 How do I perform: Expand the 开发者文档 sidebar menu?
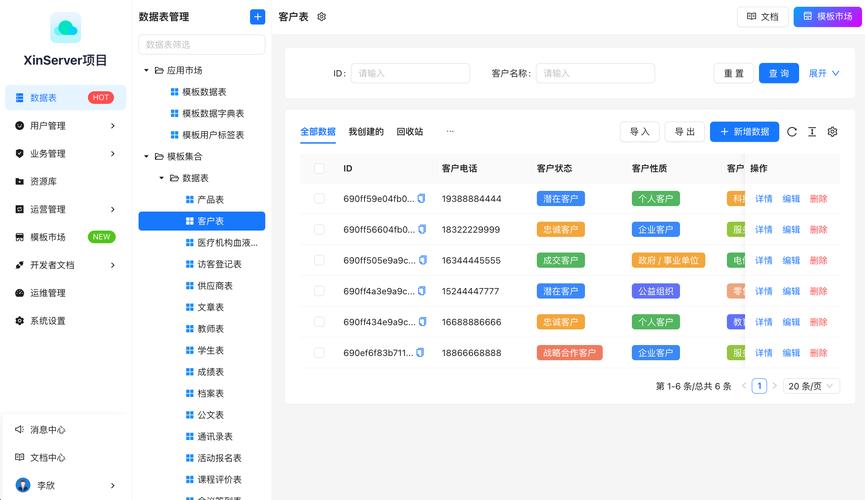pyautogui.click(x=66, y=265)
